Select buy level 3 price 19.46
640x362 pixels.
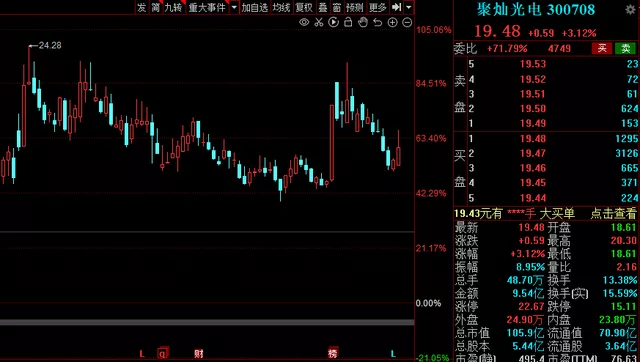[x=533, y=168]
